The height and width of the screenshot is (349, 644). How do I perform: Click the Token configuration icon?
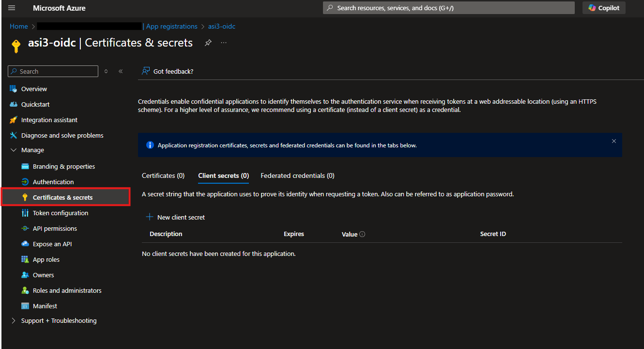25,213
